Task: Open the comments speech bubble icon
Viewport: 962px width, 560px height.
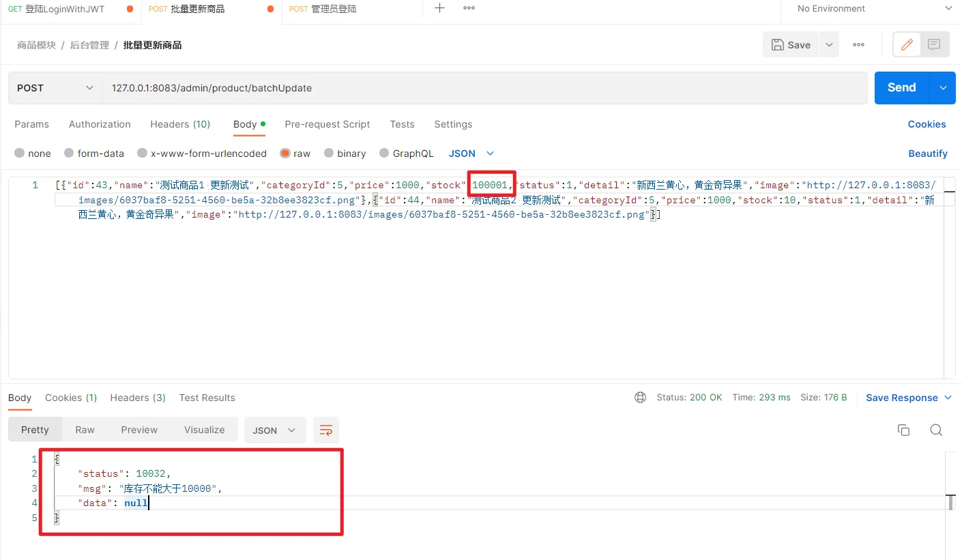Action: point(934,45)
